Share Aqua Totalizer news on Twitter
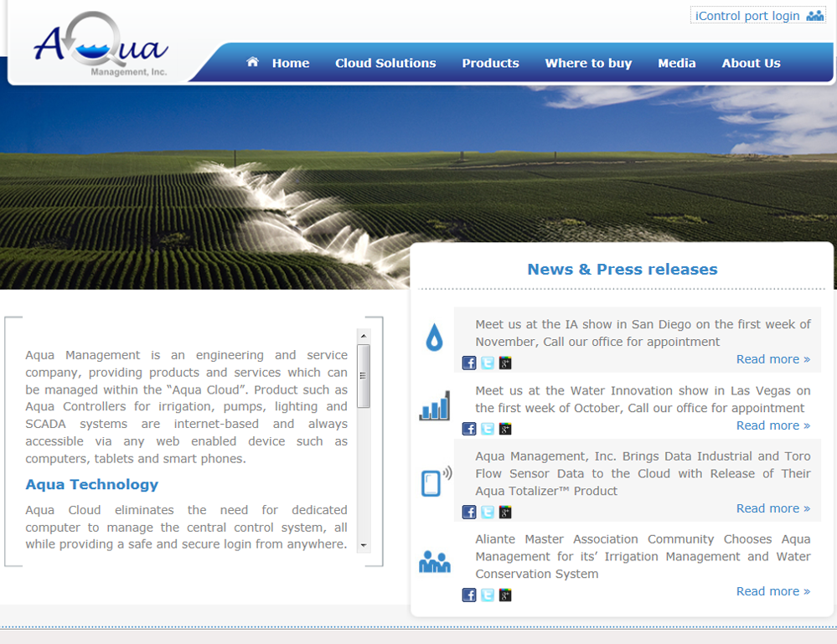 pyautogui.click(x=488, y=513)
